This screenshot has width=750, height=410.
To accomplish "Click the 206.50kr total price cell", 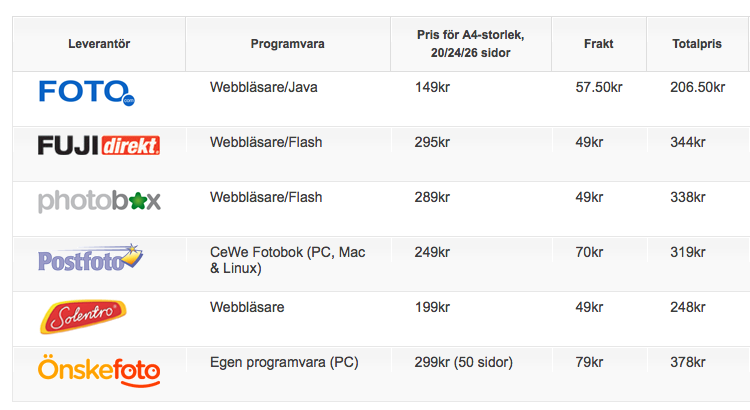I will [x=697, y=87].
